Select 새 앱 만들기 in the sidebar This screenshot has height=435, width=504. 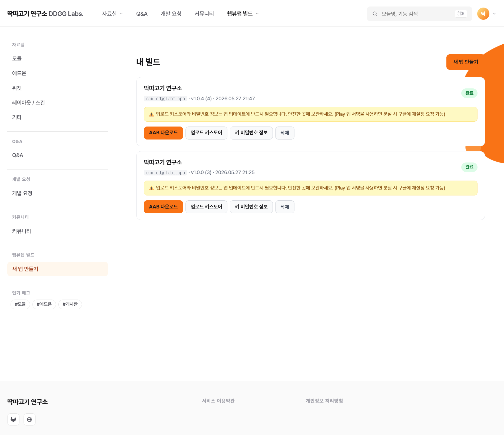pos(58,269)
